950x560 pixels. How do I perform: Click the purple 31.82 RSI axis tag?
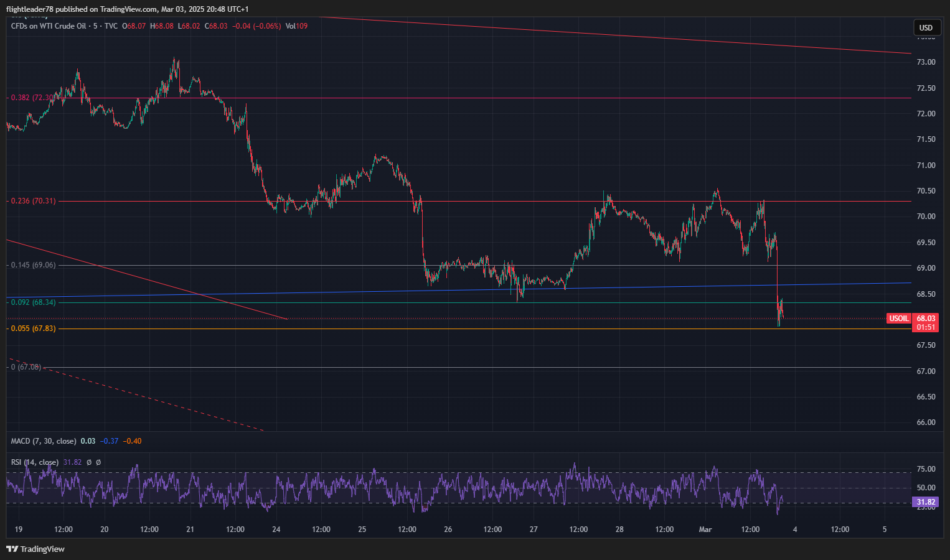[x=926, y=502]
